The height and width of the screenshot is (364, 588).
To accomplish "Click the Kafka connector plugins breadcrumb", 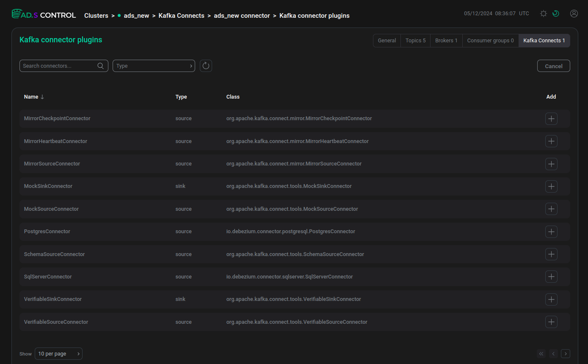I will [x=315, y=16].
